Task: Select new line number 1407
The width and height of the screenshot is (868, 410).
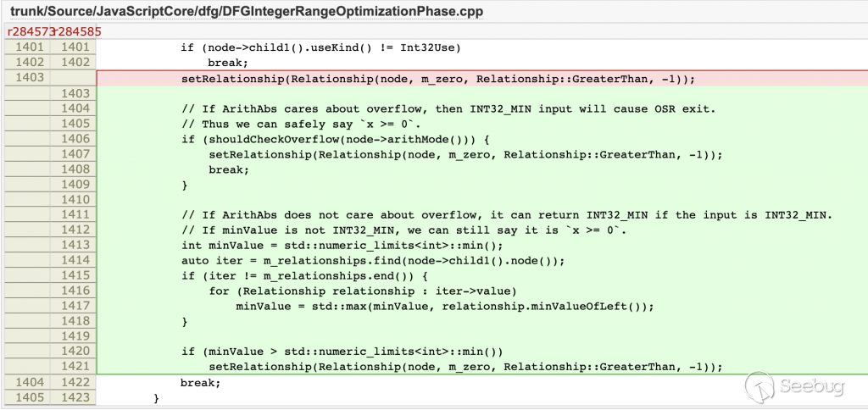Action: click(75, 154)
